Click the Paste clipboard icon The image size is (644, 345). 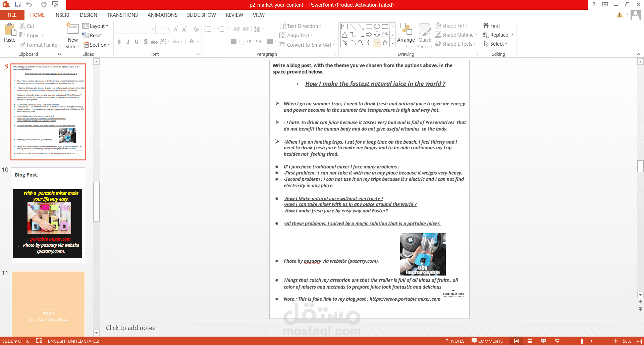click(x=10, y=30)
